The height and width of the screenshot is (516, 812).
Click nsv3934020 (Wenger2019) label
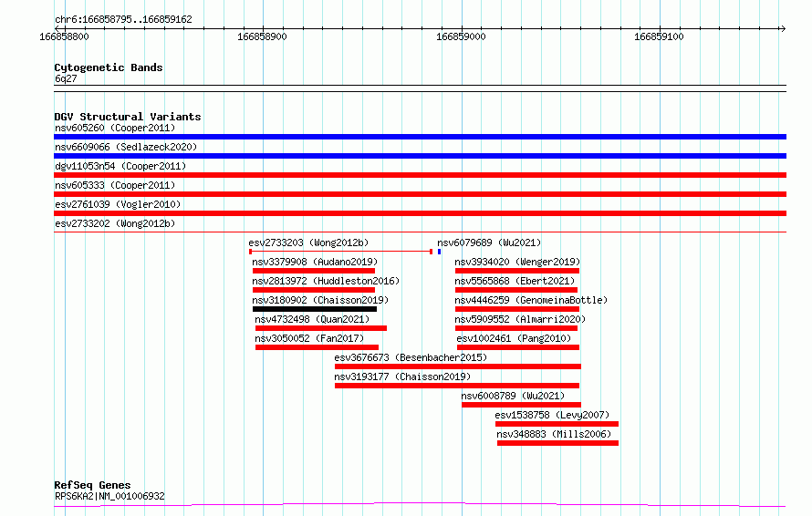click(x=517, y=262)
